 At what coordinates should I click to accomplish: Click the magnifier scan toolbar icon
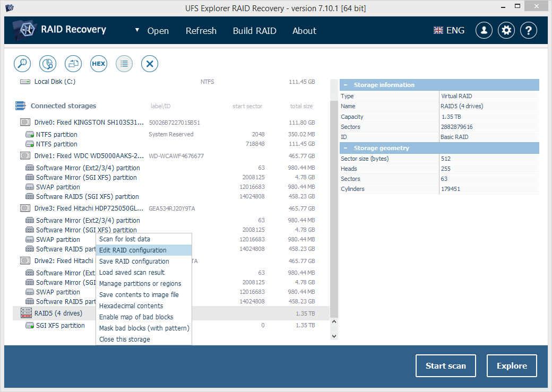point(22,64)
